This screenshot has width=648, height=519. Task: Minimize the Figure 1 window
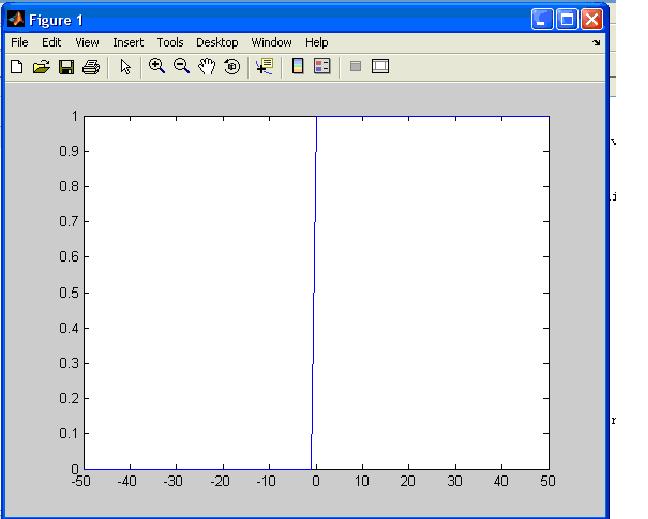point(542,19)
